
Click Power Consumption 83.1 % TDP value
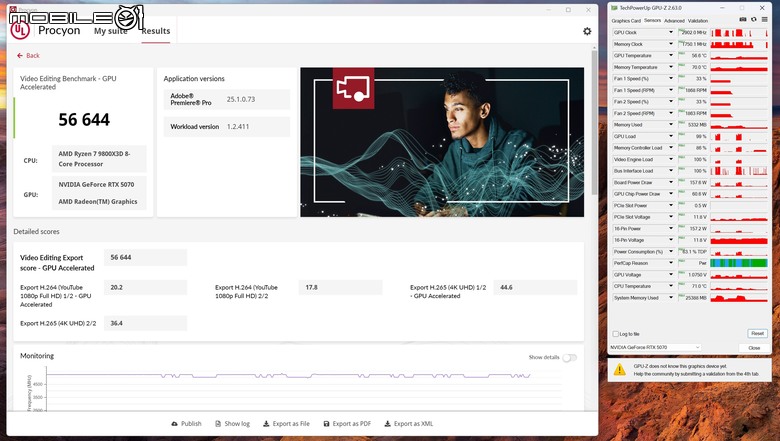(x=692, y=252)
